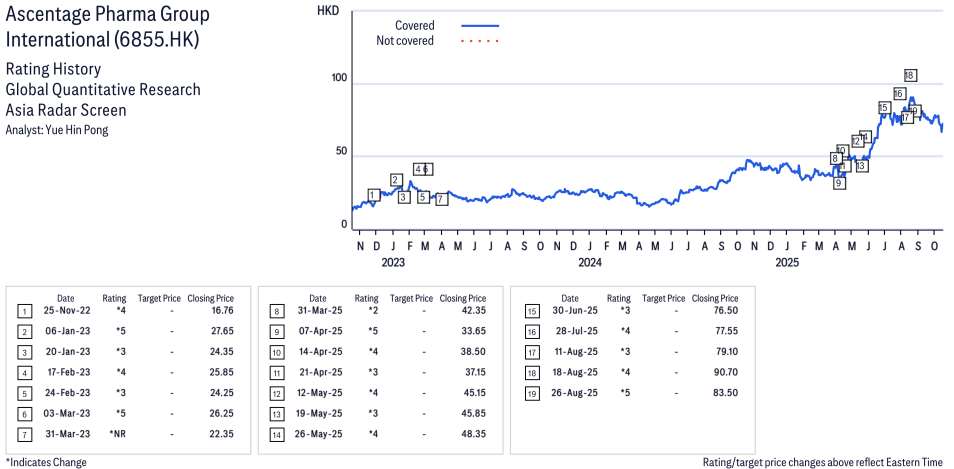Click the blue Covered legend line
The height and width of the screenshot is (469, 954).
point(480,25)
